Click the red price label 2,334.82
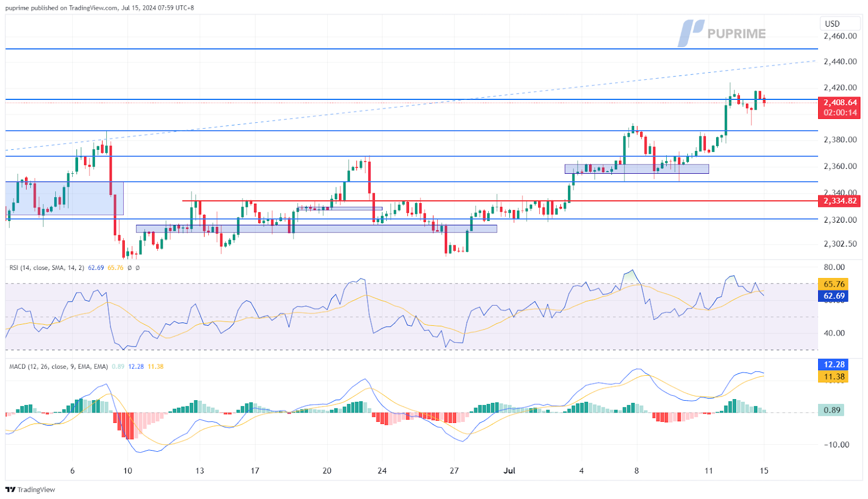Screen dimensions: 868x499 point(840,201)
